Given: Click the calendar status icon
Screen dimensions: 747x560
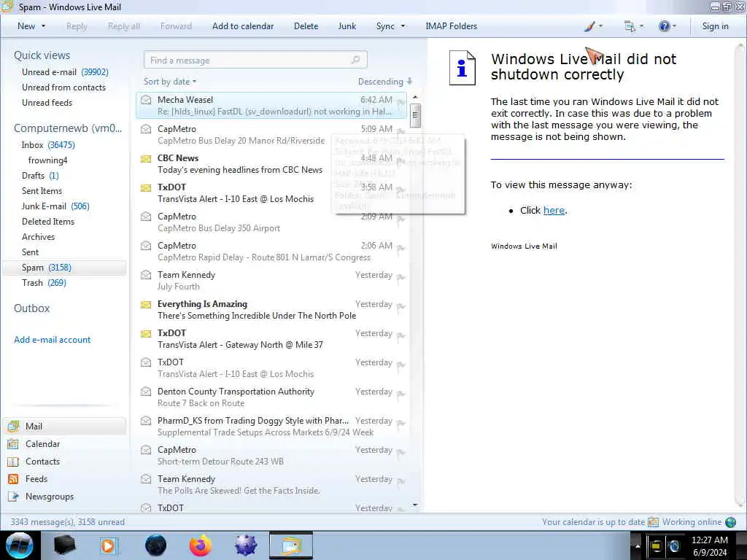Looking at the screenshot, I should pos(654,522).
